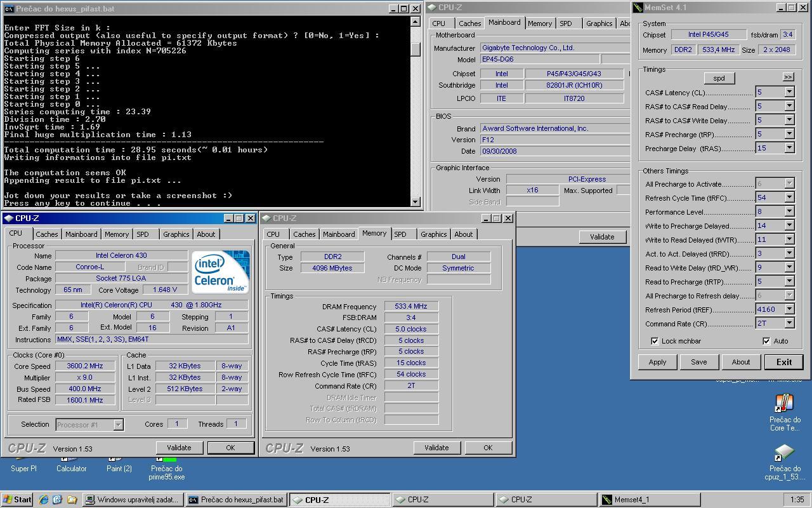The width and height of the screenshot is (812, 508).
Task: Click console scrollbar down arrow
Action: 416,202
